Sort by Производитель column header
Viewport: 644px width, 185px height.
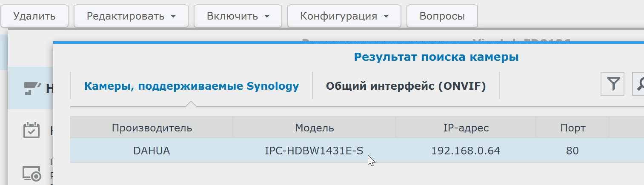coord(152,128)
